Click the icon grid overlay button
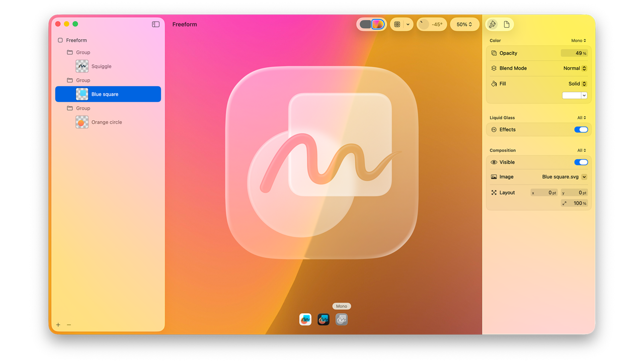 [397, 24]
